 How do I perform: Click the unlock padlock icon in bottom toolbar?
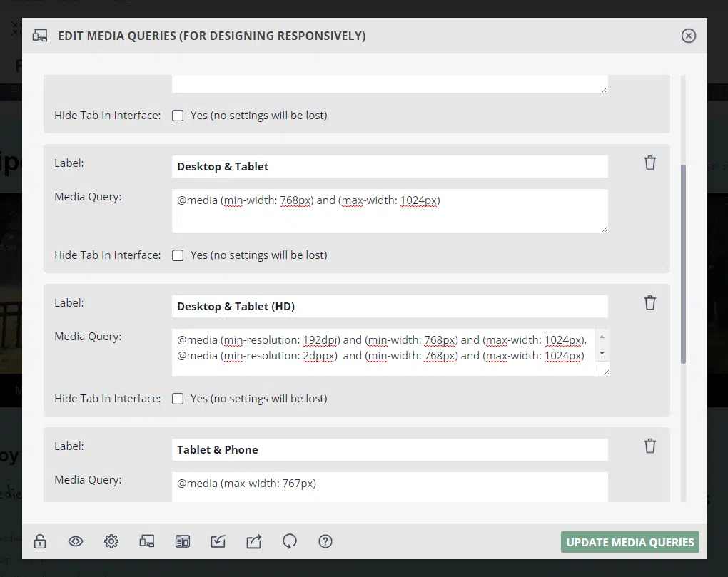coord(40,542)
